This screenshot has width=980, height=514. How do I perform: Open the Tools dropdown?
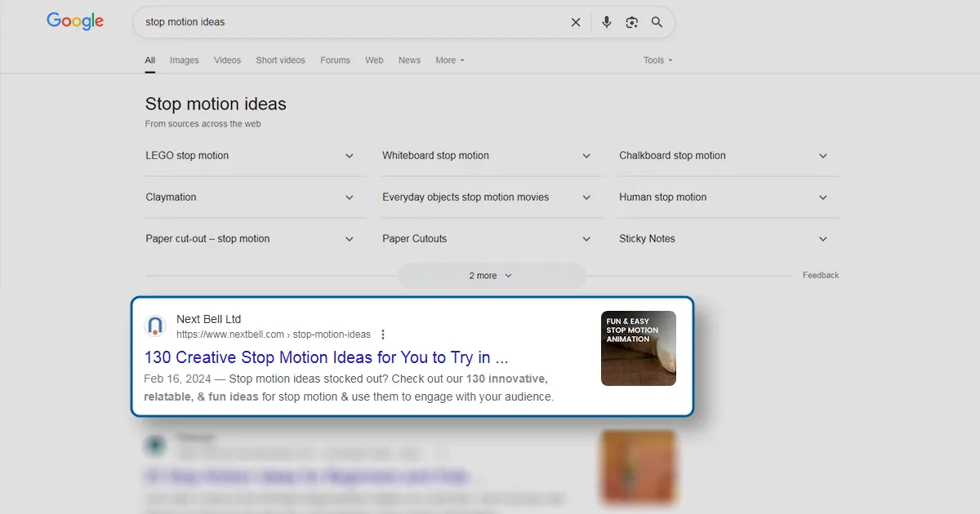[658, 60]
